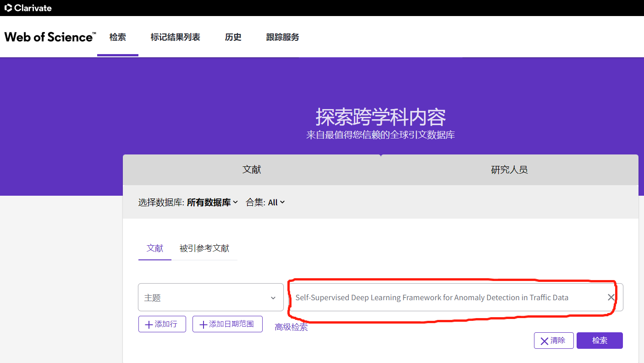Click the 添加日期范围 button

click(x=227, y=324)
